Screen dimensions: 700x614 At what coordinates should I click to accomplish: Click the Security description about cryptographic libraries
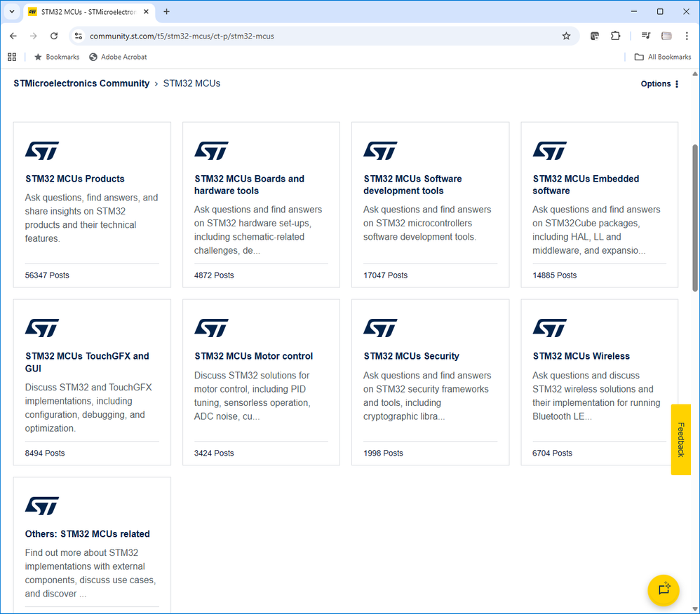pos(426,396)
